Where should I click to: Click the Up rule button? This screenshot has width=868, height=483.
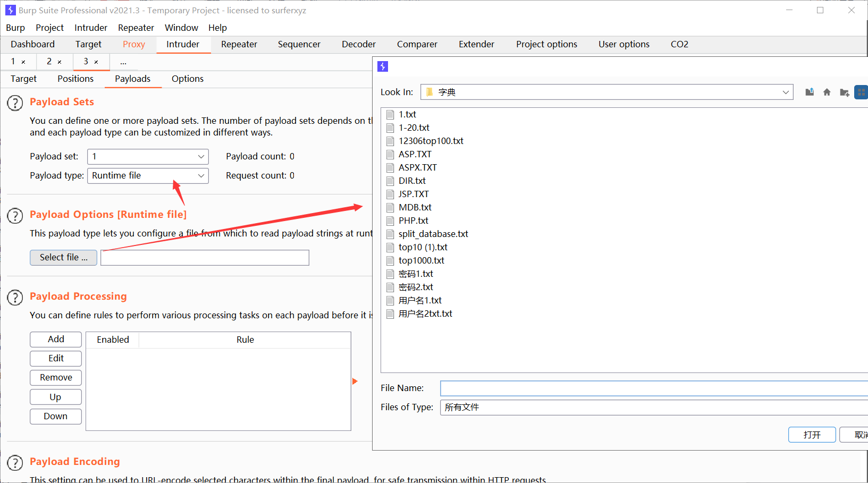point(56,397)
